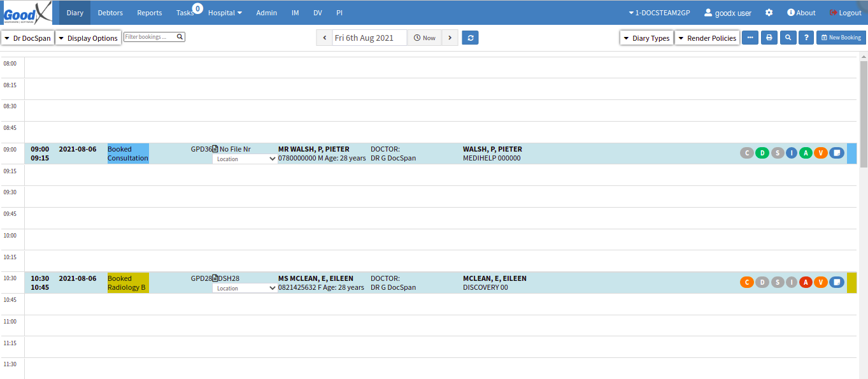Viewport: 868px width, 379px height.
Task: Open the settings gear in top bar
Action: click(769, 13)
